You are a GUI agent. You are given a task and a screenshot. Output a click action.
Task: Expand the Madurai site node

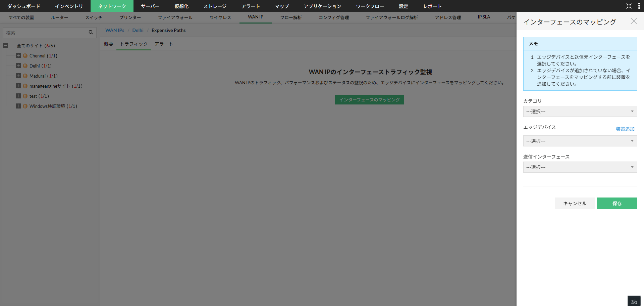tap(18, 76)
